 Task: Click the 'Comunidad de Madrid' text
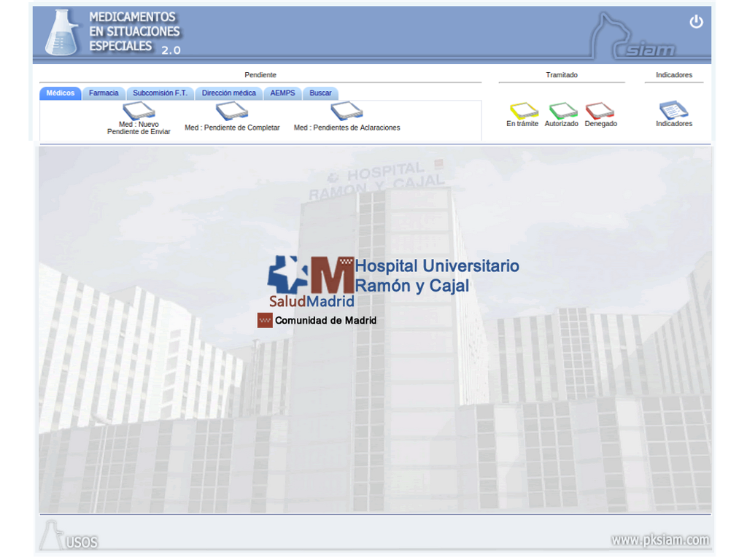pyautogui.click(x=326, y=321)
